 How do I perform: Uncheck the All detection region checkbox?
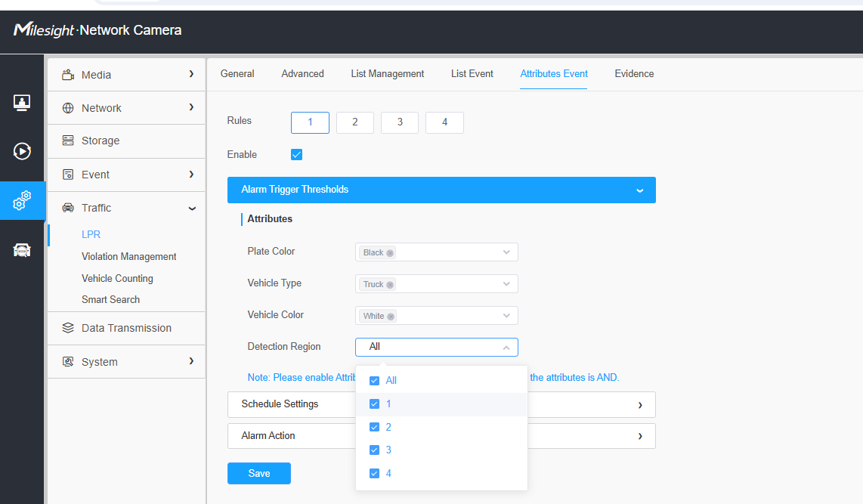[374, 381]
